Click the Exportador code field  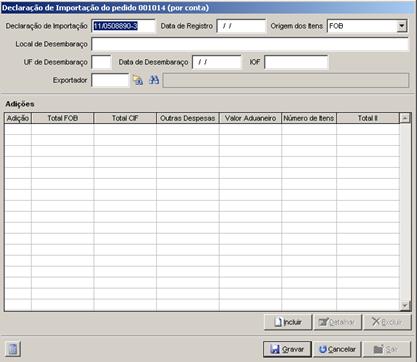(x=110, y=80)
